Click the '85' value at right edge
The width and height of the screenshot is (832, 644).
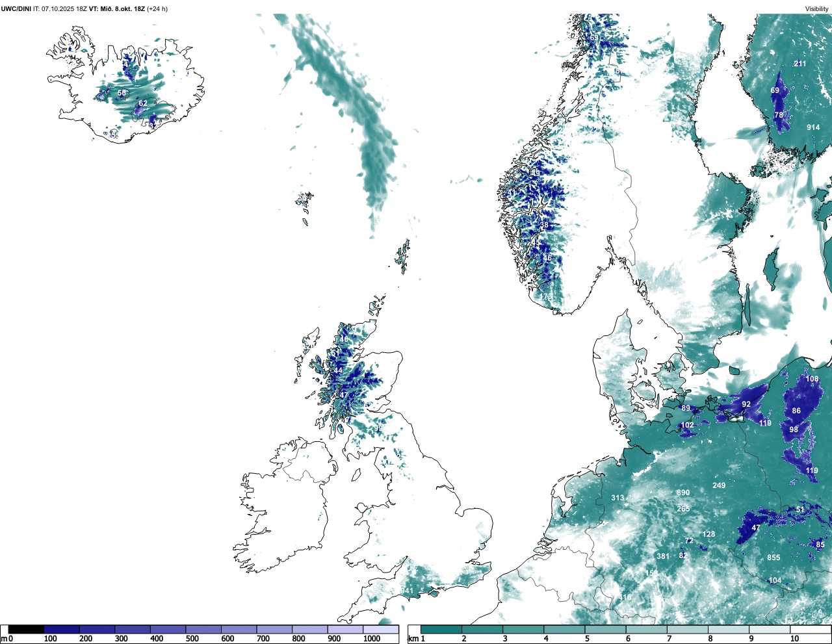tap(820, 545)
